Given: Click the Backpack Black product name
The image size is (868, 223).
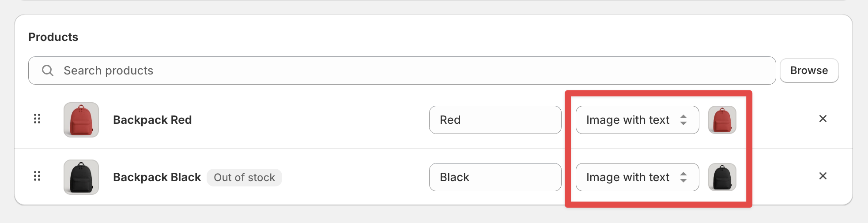Looking at the screenshot, I should tap(157, 177).
